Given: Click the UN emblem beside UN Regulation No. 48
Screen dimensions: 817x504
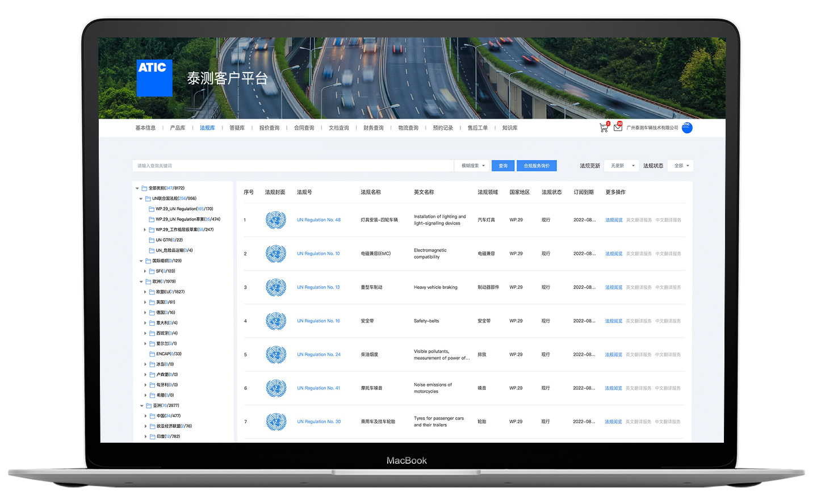Looking at the screenshot, I should pos(276,220).
